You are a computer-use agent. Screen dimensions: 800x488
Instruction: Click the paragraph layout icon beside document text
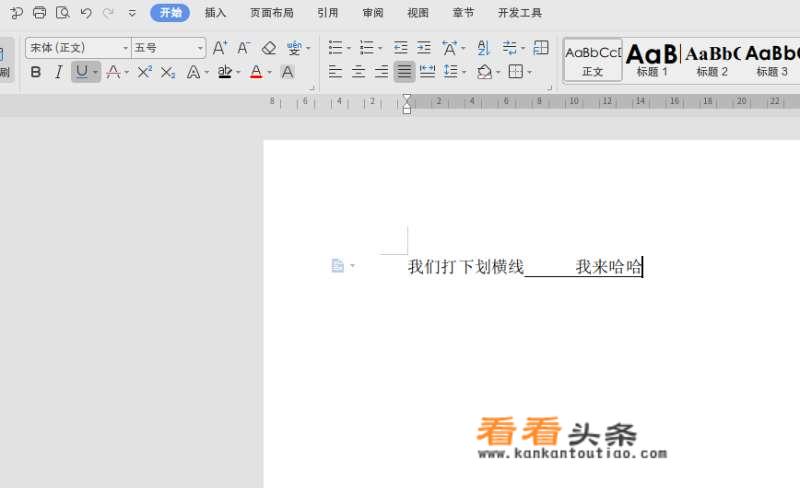pyautogui.click(x=338, y=265)
